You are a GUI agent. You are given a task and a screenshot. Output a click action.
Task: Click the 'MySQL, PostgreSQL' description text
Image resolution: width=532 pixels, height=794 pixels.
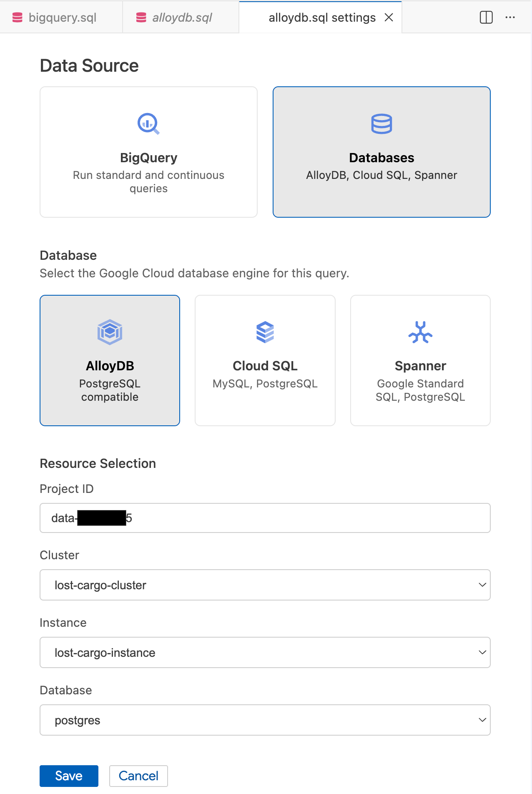265,384
